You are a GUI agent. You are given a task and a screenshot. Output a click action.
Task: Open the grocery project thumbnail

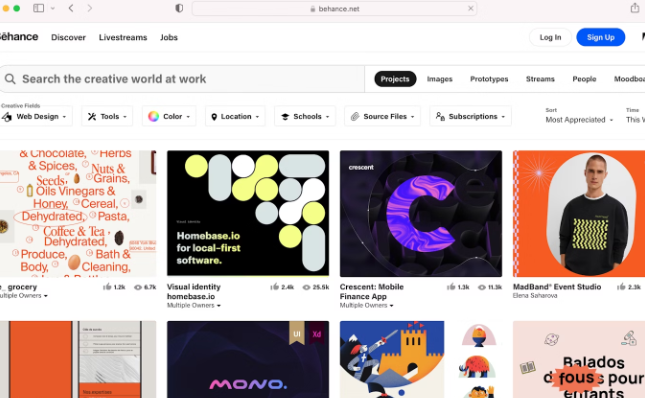coord(78,213)
